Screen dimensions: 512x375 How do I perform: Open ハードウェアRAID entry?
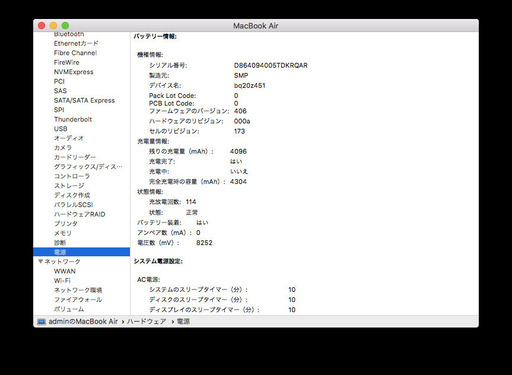(x=80, y=214)
